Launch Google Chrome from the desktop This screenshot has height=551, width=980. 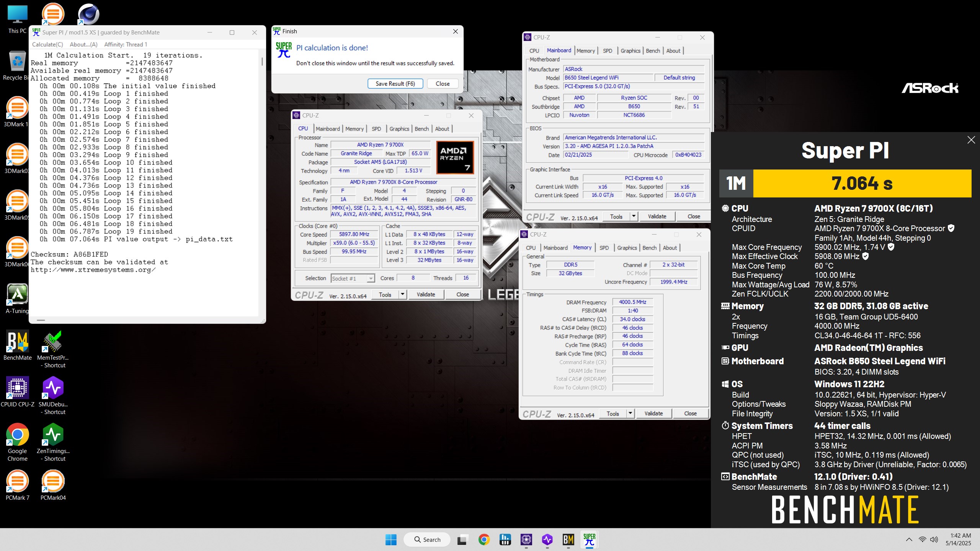tap(17, 442)
